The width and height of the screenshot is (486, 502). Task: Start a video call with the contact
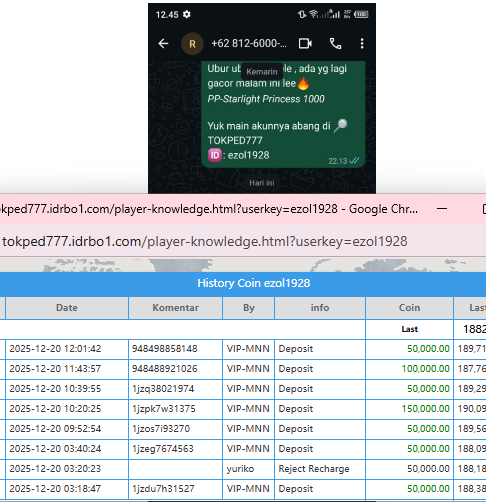[305, 43]
